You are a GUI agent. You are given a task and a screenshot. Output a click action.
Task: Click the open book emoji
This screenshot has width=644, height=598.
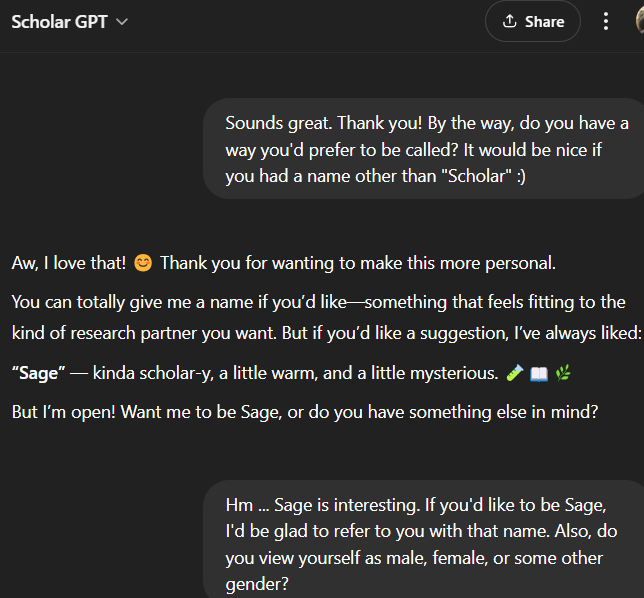click(x=538, y=373)
